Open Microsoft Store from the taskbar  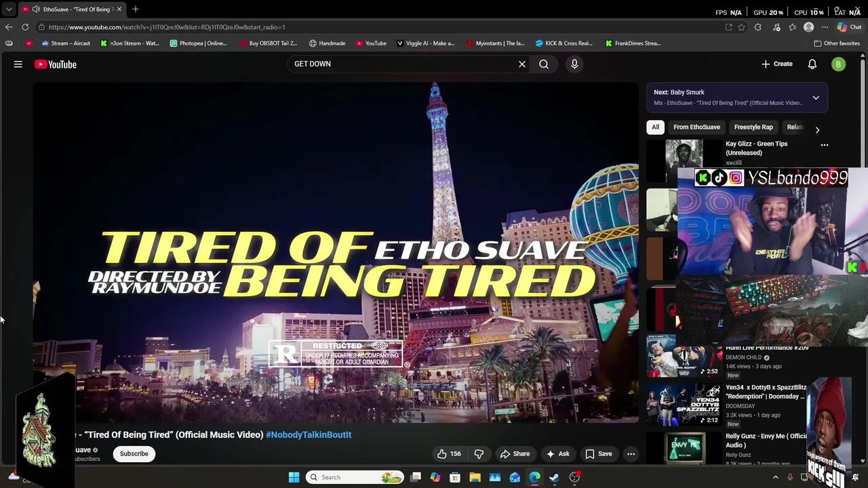455,477
